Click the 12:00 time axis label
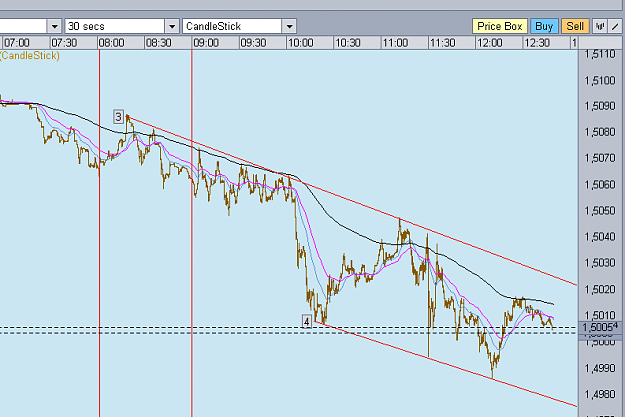The height and width of the screenshot is (417, 625). pos(489,43)
